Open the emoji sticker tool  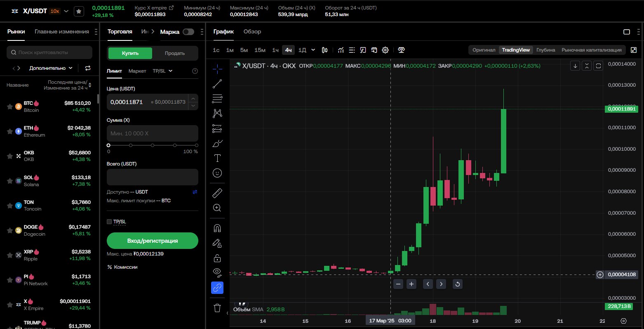[x=217, y=173]
